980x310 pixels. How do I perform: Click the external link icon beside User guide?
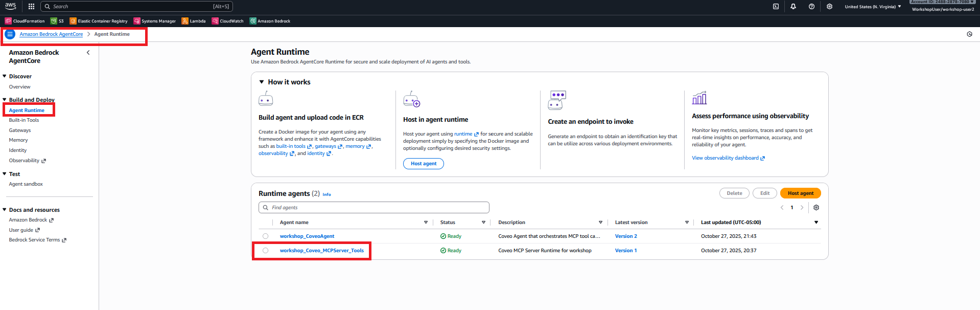pos(37,230)
